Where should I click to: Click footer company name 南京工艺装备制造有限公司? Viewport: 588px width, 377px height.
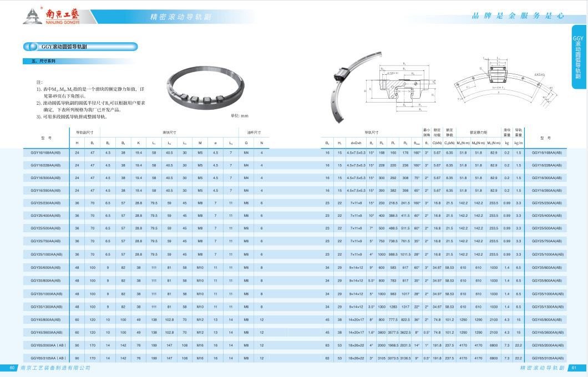pos(55,368)
